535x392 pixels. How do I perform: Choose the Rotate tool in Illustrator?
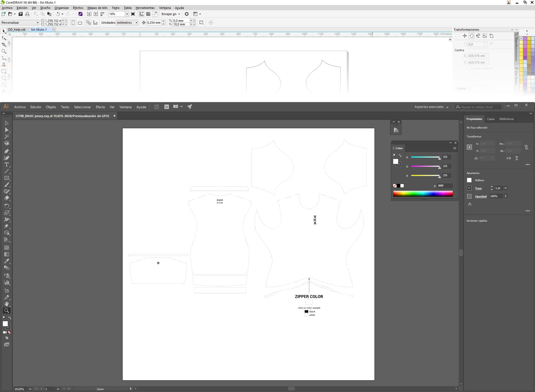[x=7, y=206]
